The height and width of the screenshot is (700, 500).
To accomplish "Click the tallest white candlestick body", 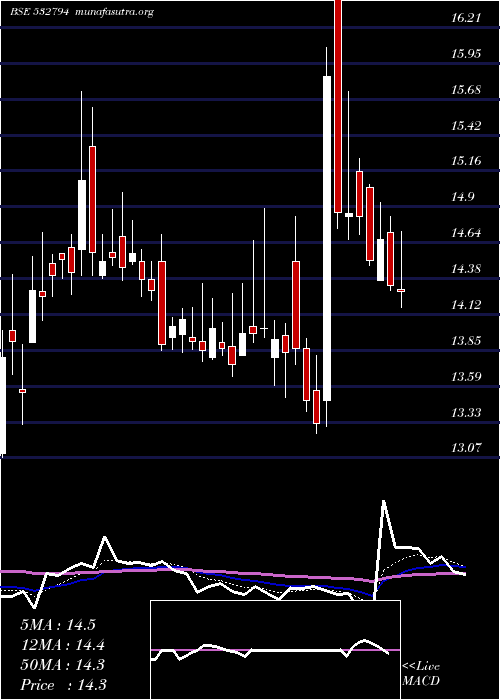I will [327, 238].
